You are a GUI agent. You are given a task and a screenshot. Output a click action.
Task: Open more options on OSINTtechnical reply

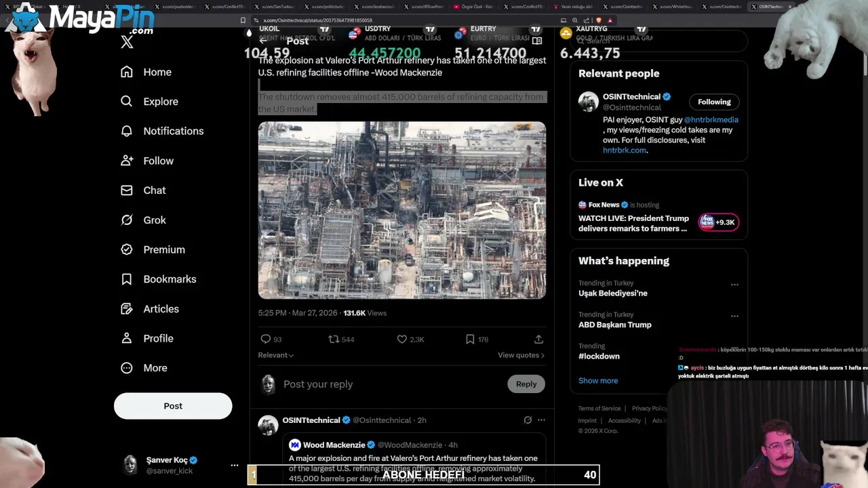pos(541,420)
